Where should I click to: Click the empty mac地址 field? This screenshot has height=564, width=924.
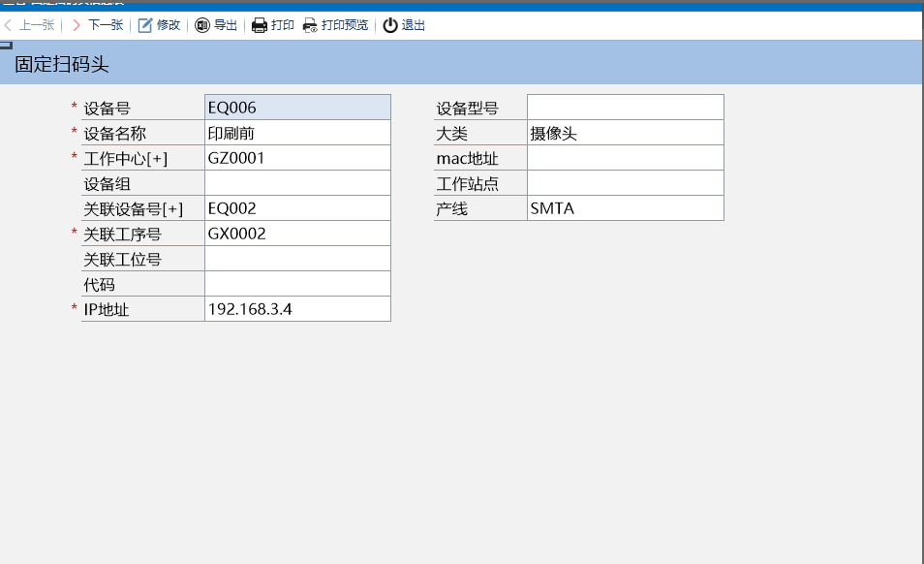pos(625,158)
